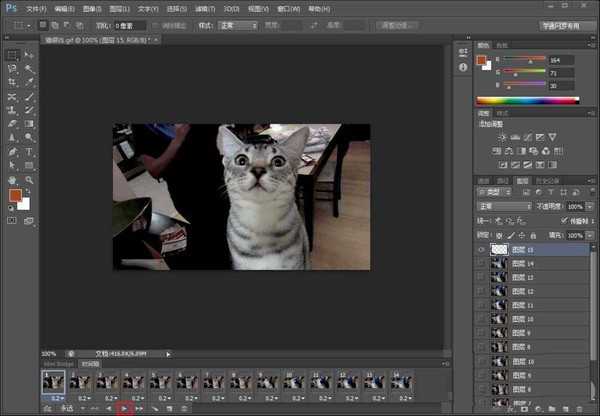Pick the Magic Wand tool
The image size is (600, 416).
pyautogui.click(x=29, y=68)
